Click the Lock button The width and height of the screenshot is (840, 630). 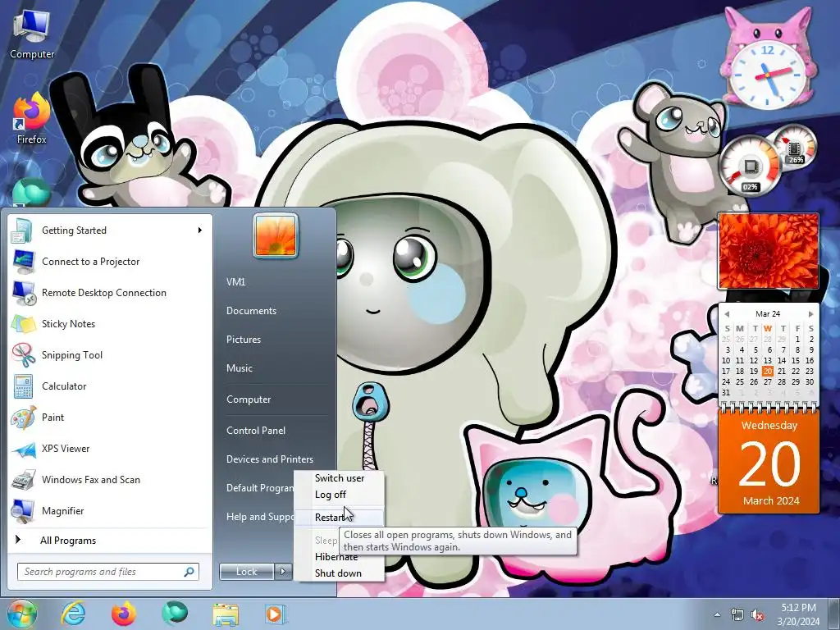(246, 572)
